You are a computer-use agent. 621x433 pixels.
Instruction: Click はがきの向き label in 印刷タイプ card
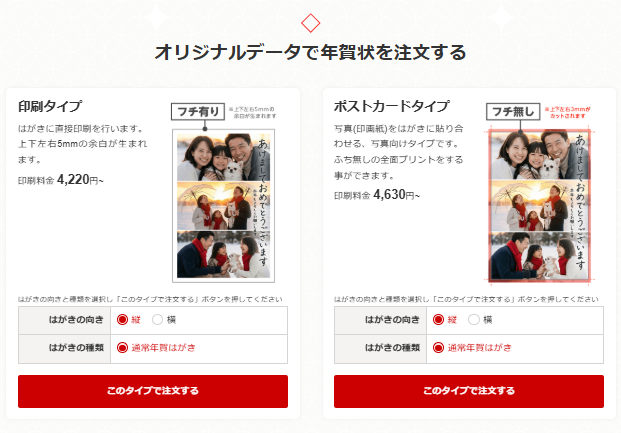(x=76, y=320)
